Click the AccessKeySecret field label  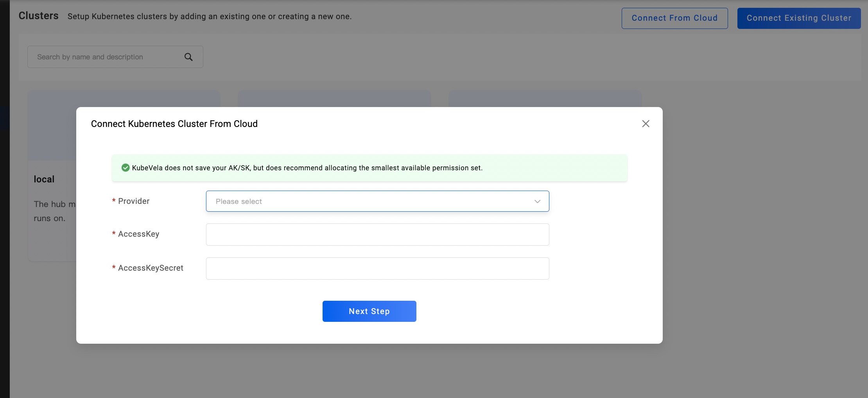[151, 268]
